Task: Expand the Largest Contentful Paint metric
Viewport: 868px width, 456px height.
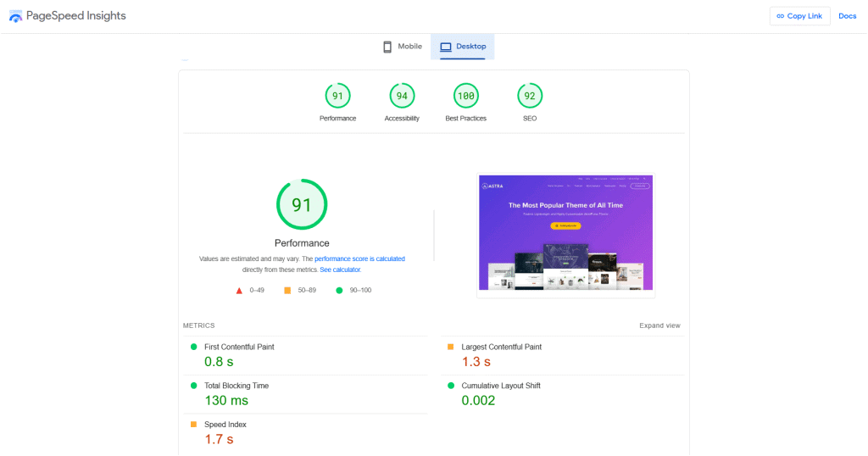Action: [501, 347]
